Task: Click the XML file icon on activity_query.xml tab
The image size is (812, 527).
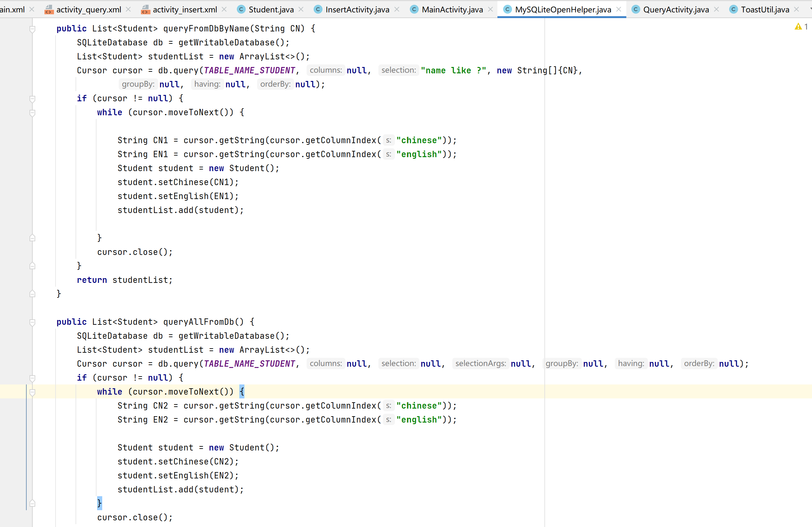Action: [x=49, y=10]
